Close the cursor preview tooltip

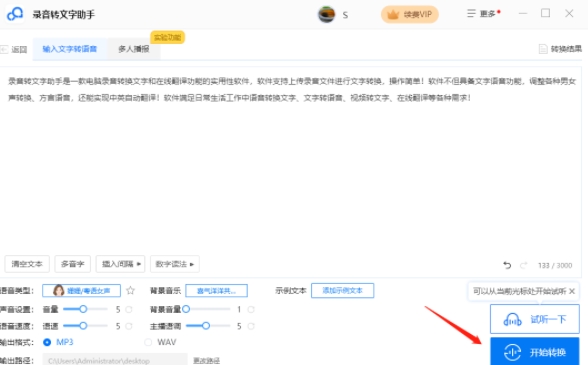[x=572, y=291]
